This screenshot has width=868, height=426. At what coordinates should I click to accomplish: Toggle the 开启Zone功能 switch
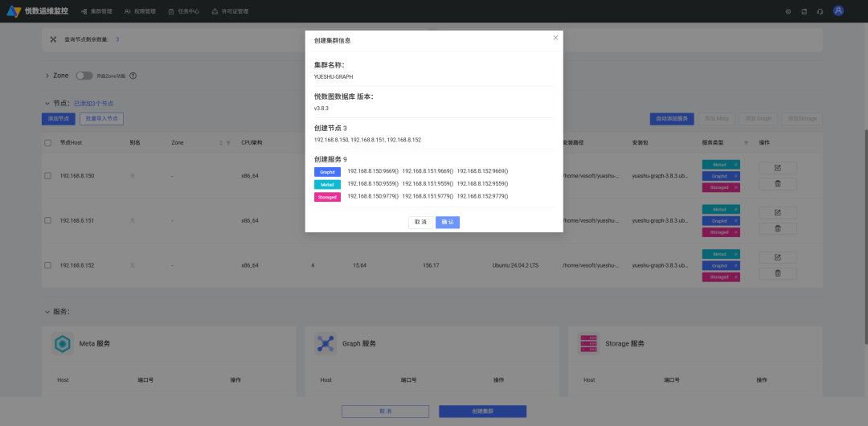(84, 76)
